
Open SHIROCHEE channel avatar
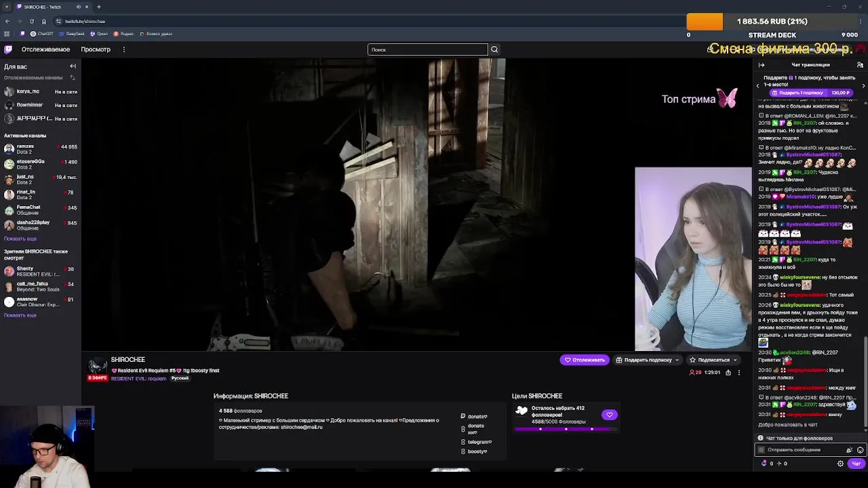pos(98,367)
